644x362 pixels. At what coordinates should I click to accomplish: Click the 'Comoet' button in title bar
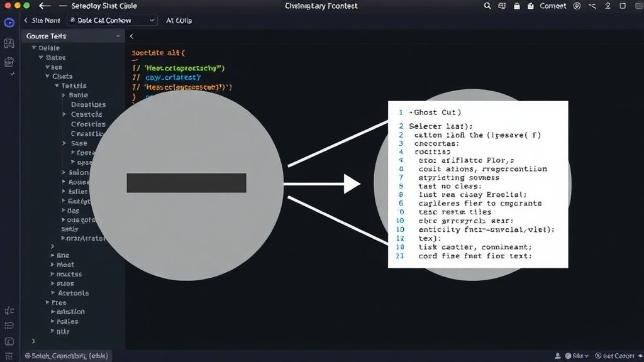(553, 6)
